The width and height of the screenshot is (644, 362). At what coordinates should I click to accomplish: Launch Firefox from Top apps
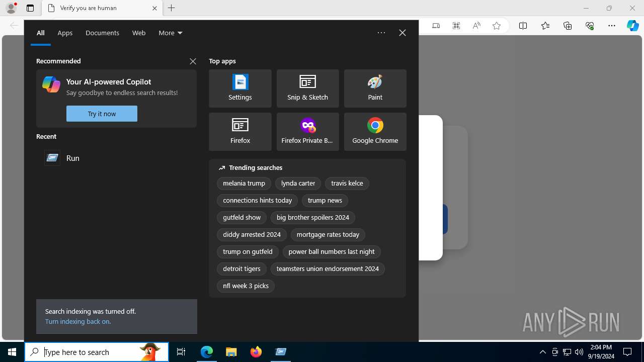pyautogui.click(x=240, y=132)
